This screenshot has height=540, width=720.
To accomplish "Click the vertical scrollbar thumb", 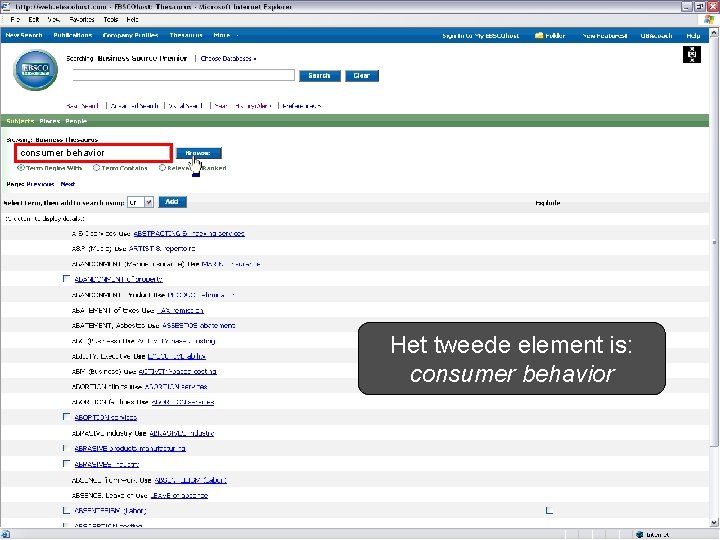I will [714, 242].
